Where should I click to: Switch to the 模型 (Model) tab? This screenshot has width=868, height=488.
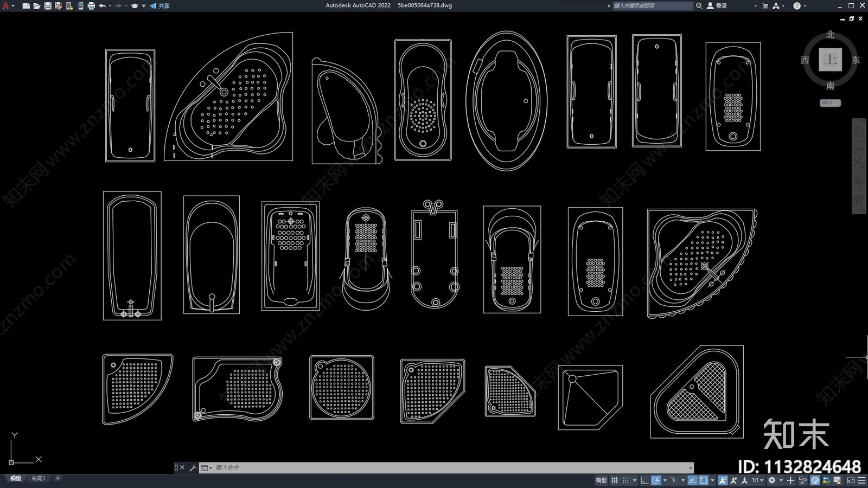(16, 478)
